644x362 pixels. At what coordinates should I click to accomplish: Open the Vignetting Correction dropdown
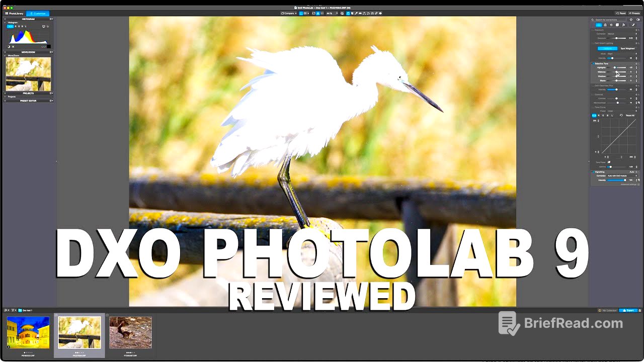(622, 176)
